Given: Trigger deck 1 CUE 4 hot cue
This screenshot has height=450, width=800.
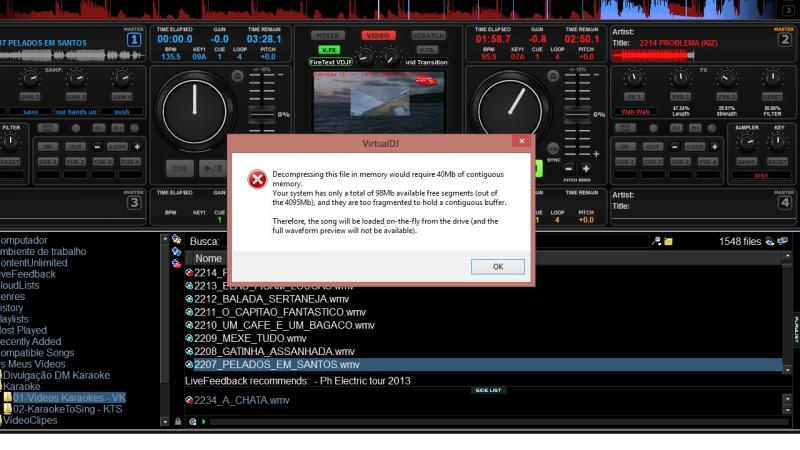Looking at the screenshot, I should [131, 162].
